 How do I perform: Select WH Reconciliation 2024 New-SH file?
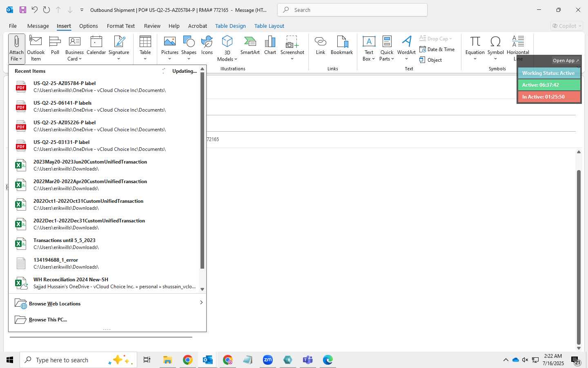pos(105,283)
